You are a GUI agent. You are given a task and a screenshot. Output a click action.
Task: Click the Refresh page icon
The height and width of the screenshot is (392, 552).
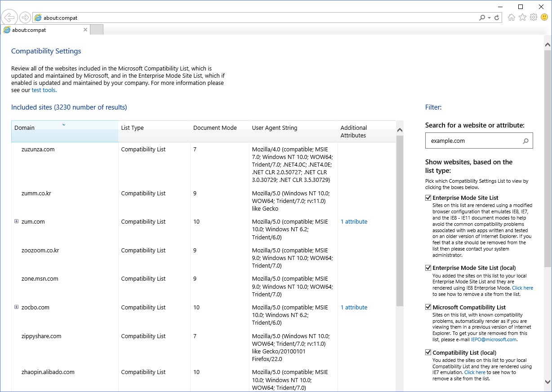click(497, 18)
